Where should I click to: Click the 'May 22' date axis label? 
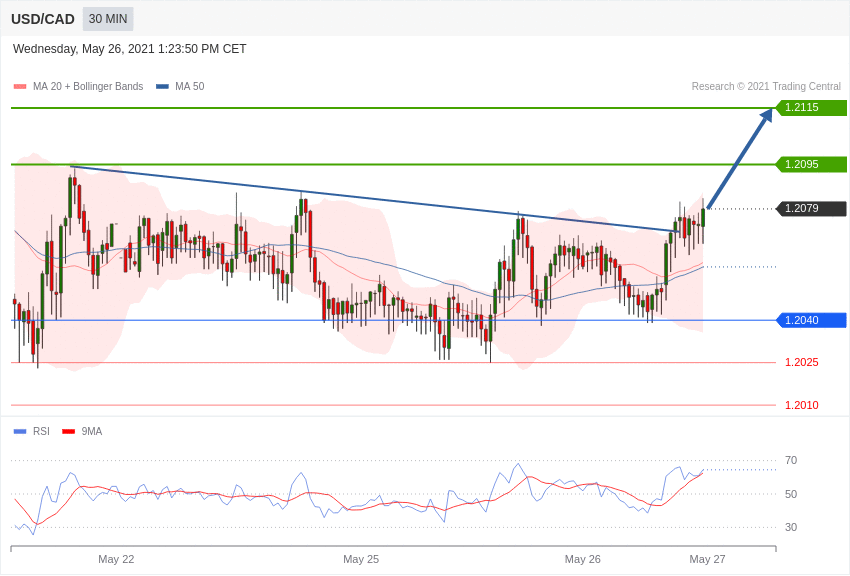pos(116,559)
